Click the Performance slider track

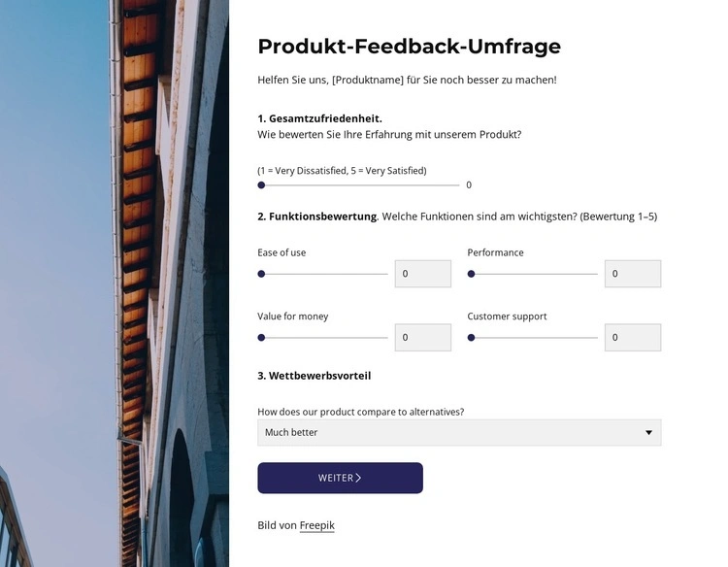point(535,274)
